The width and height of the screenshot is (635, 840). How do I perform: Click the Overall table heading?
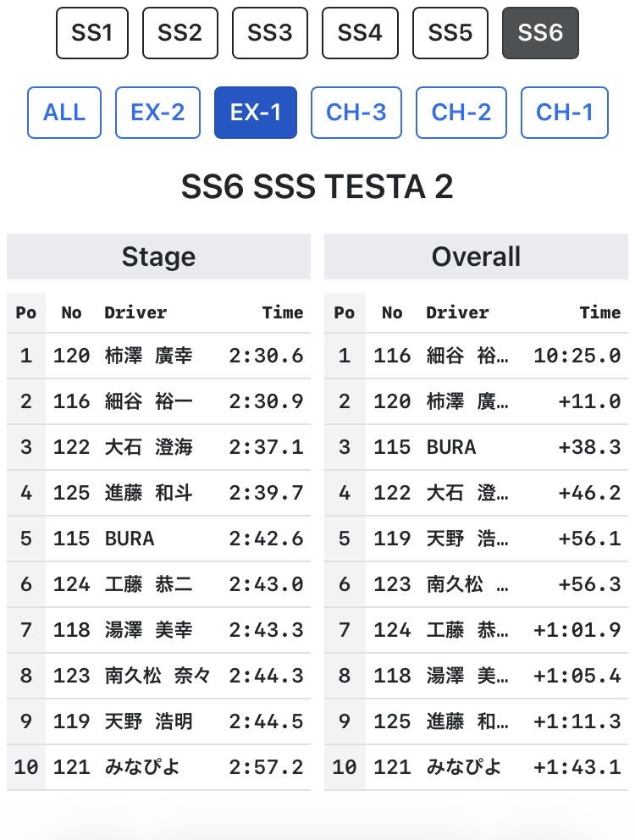tap(477, 257)
